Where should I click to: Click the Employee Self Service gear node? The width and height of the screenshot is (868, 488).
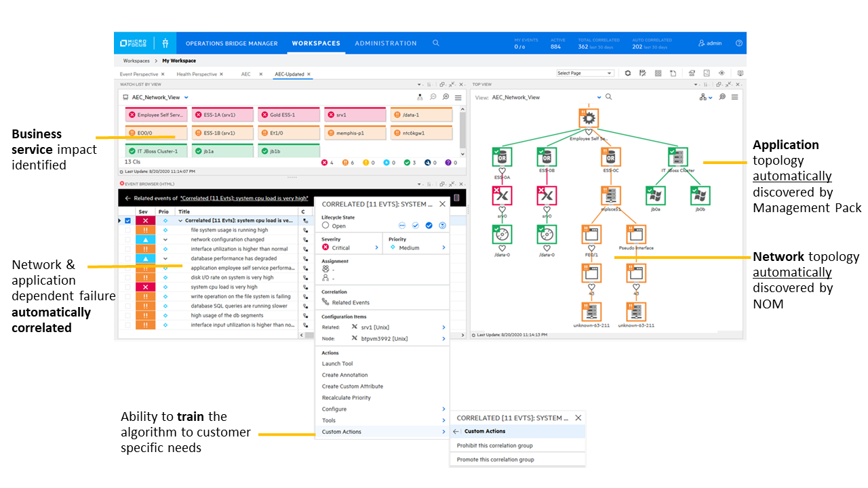[x=589, y=118]
